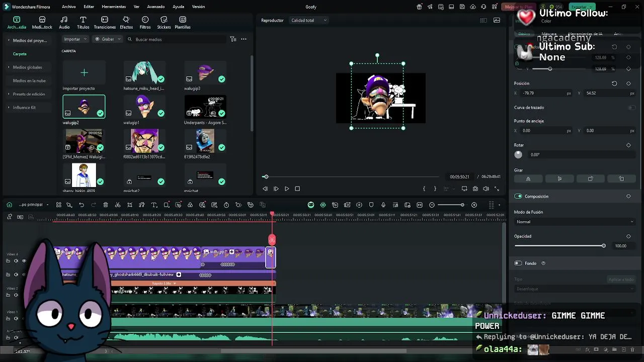Image resolution: width=644 pixels, height=362 pixels.
Task: Open the Modo de Fusión Normal dropdown
Action: coord(575,222)
